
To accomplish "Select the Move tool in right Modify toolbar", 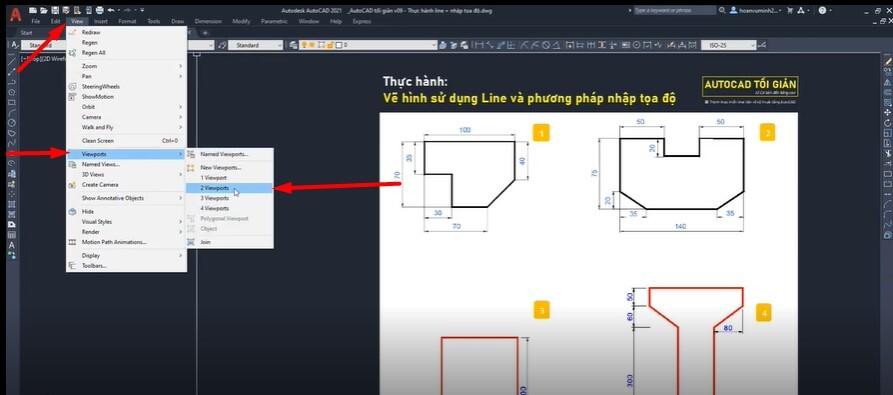I will pyautogui.click(x=887, y=113).
